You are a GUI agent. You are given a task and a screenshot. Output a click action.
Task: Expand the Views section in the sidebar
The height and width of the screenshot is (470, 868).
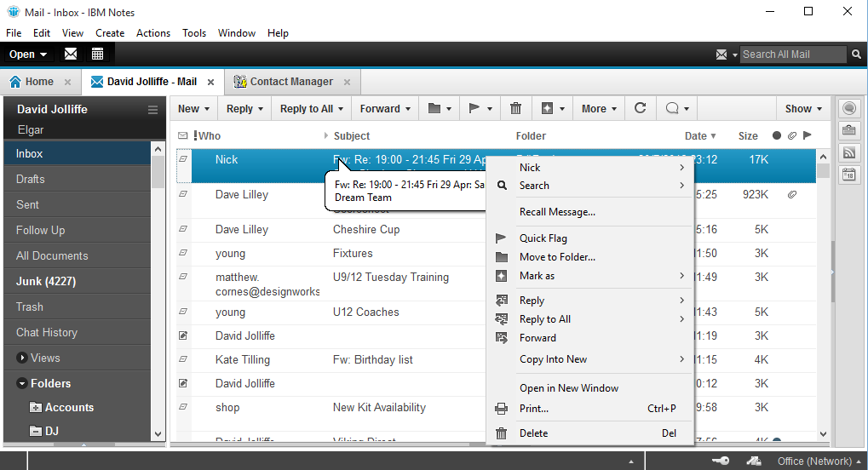22,358
